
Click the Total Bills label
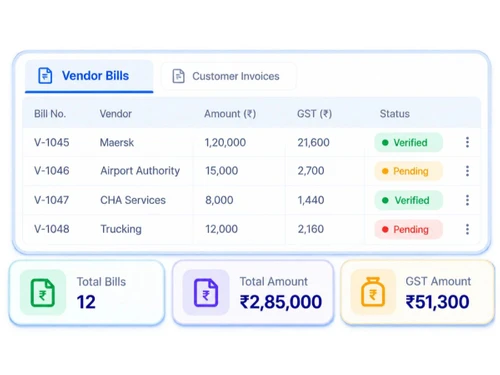(x=101, y=282)
